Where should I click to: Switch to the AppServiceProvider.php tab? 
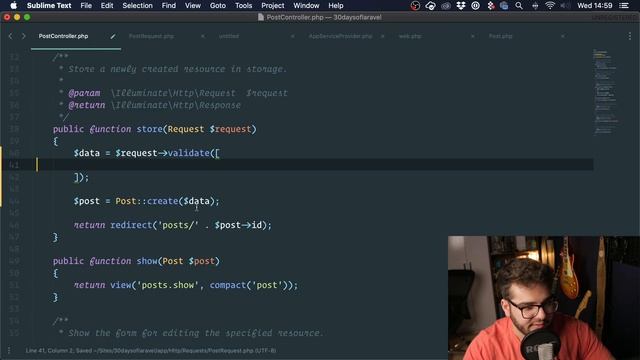[340, 36]
